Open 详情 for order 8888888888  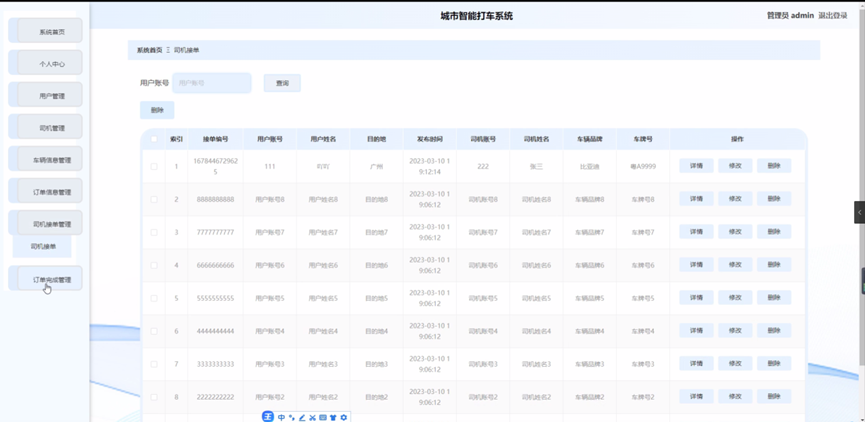(x=696, y=199)
